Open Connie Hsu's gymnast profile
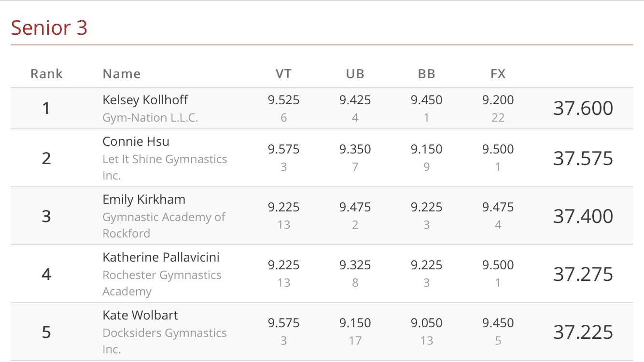 (136, 141)
